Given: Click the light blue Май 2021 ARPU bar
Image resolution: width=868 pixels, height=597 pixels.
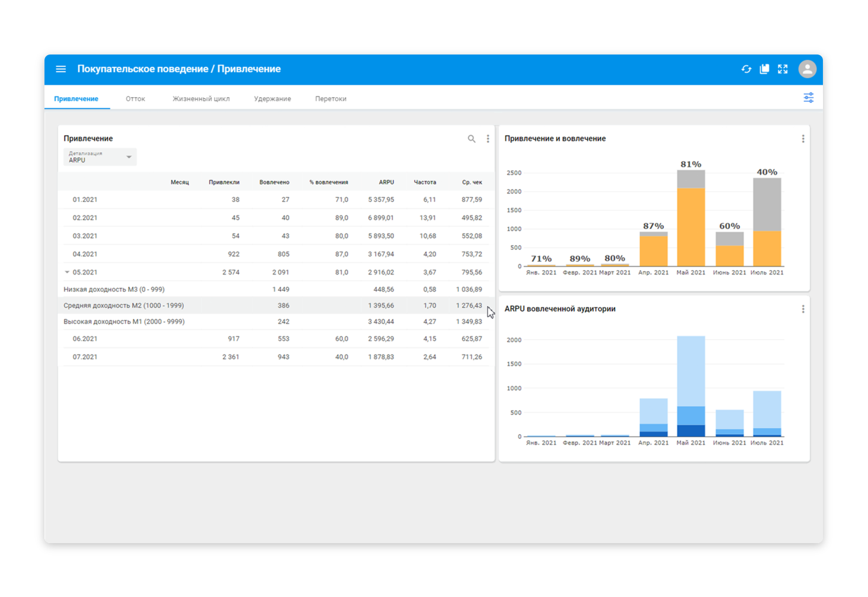Looking at the screenshot, I should click(691, 371).
